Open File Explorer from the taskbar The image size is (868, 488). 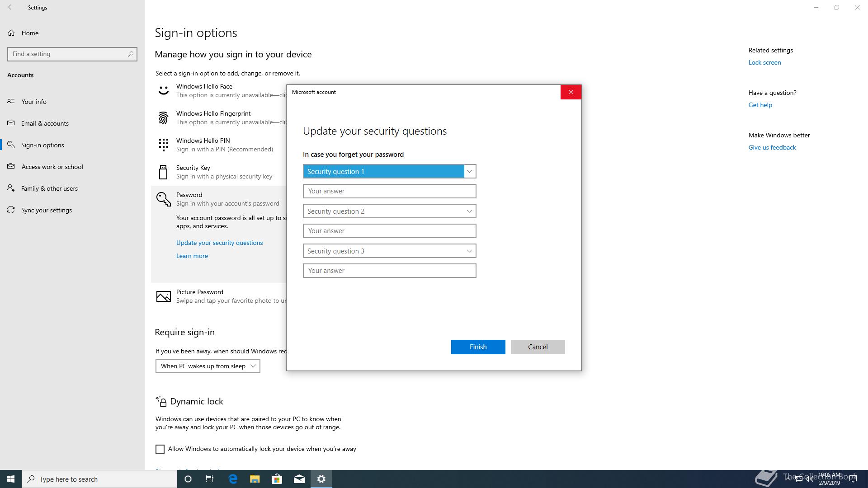pos(255,479)
